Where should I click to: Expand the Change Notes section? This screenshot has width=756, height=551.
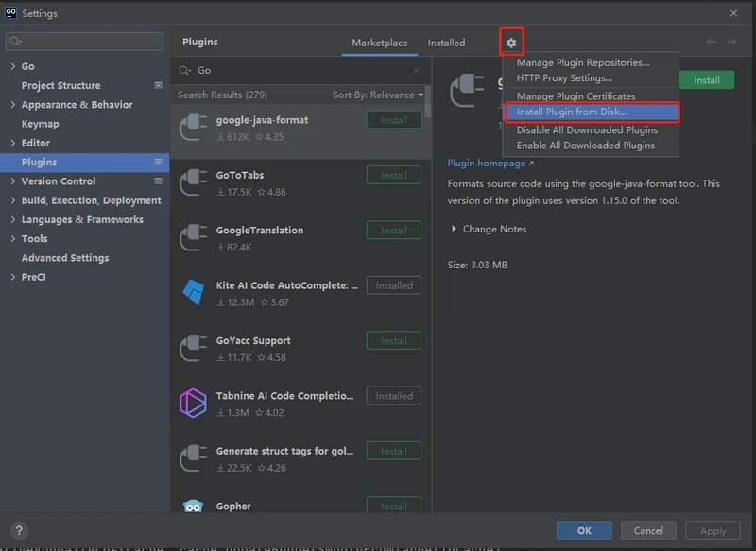point(454,229)
